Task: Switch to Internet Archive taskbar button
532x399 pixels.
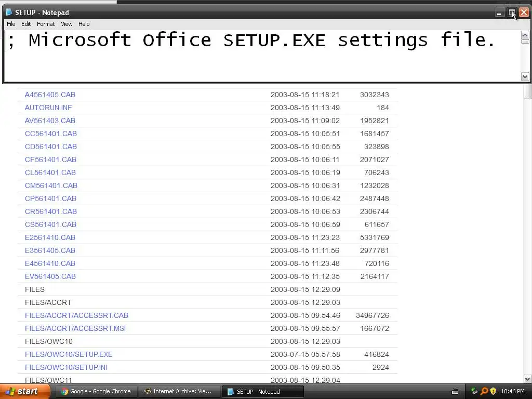Action: [x=179, y=392]
